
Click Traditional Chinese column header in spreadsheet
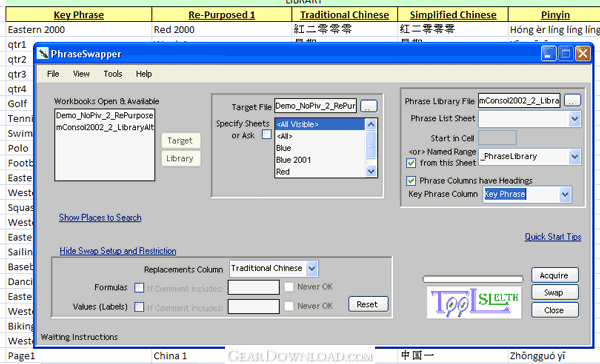(x=344, y=15)
